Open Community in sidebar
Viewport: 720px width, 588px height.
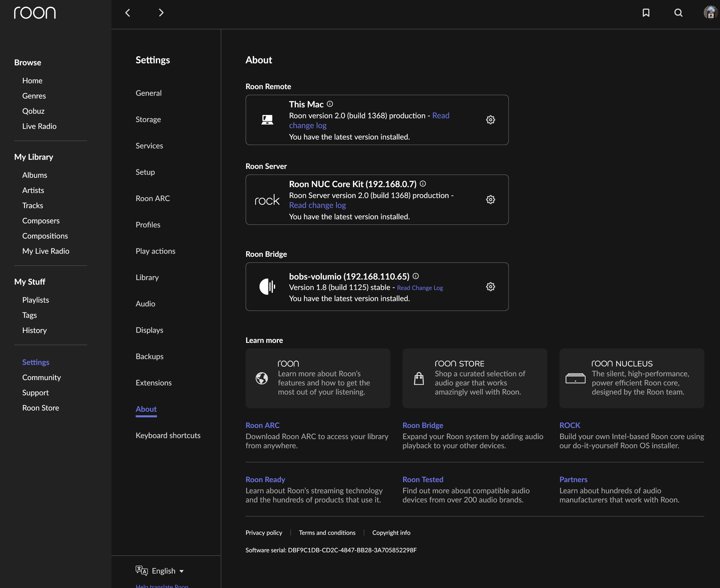coord(42,378)
